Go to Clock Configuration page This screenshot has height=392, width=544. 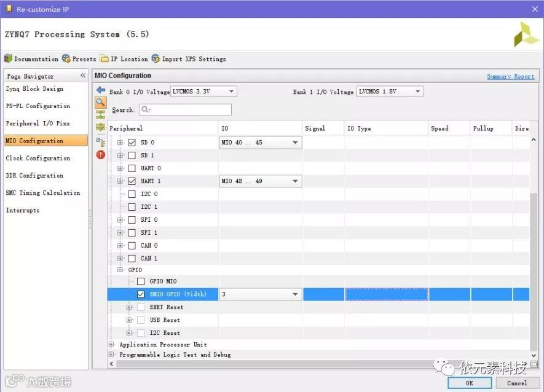(x=38, y=158)
